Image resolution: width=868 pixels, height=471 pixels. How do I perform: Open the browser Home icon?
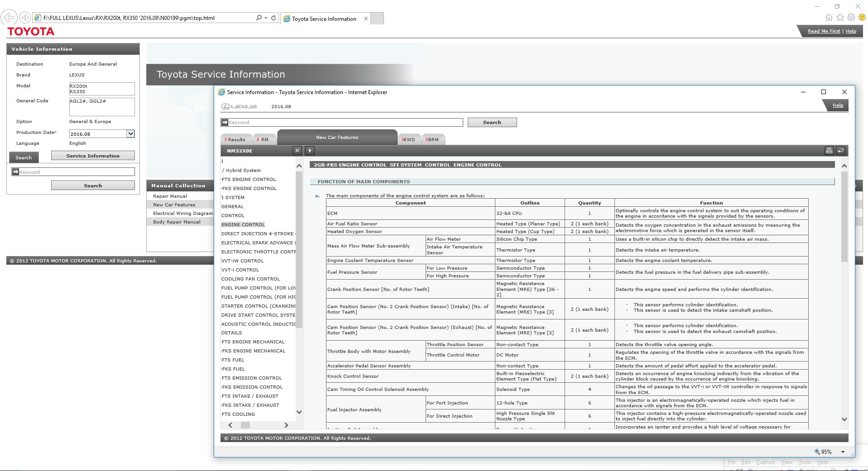click(829, 17)
